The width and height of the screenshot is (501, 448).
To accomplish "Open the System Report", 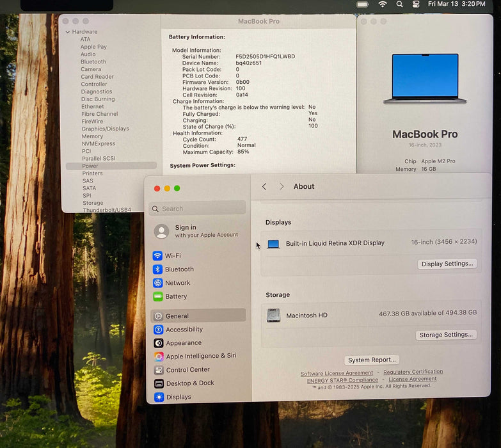I will [x=372, y=360].
